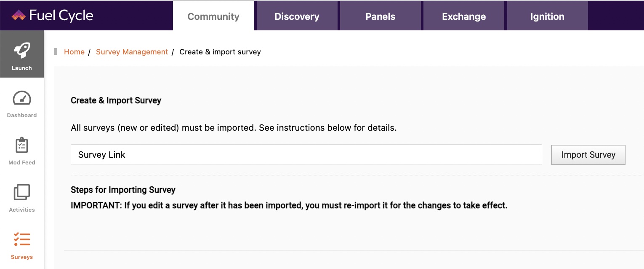Open the Survey Management breadcrumb link

(132, 52)
